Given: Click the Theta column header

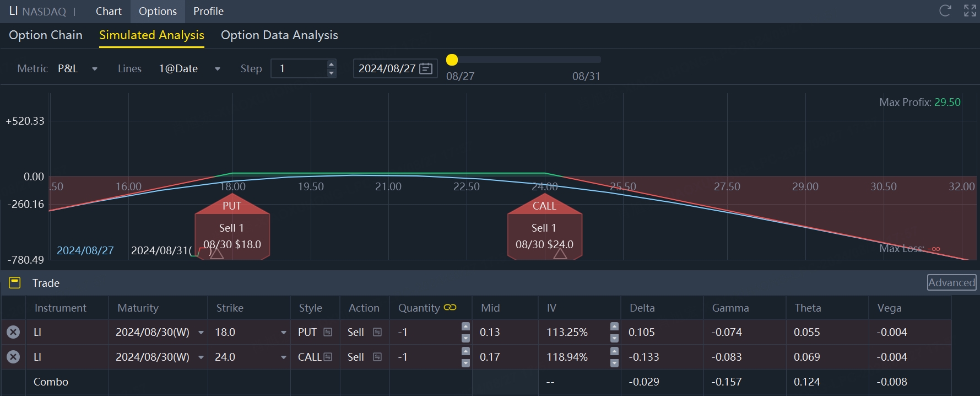Looking at the screenshot, I should pyautogui.click(x=808, y=308).
